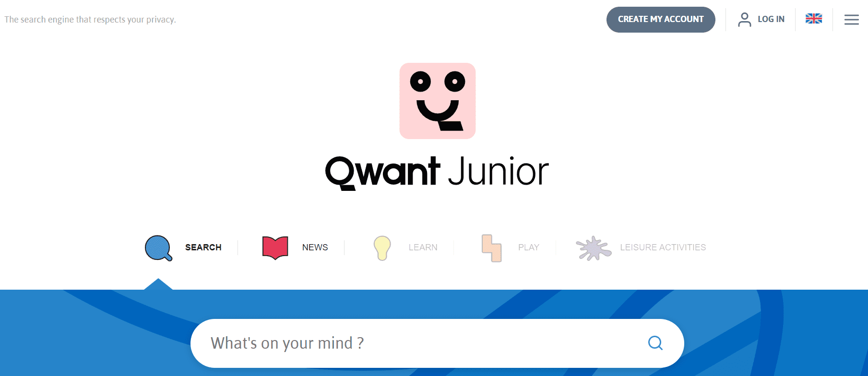Click the lightbulb Learn icon
Screen dimensions: 868x376
(382, 248)
